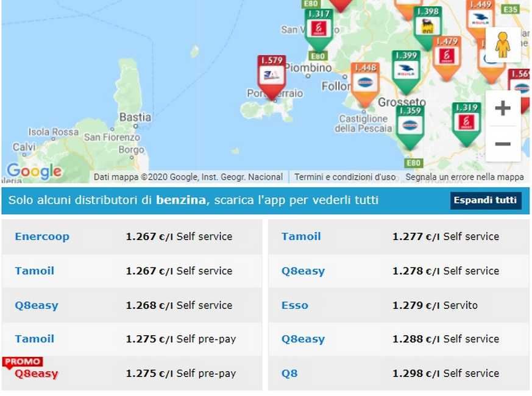532x396 pixels.
Task: Click the Enercoop price 1.267 €/l
Action: 149,236
